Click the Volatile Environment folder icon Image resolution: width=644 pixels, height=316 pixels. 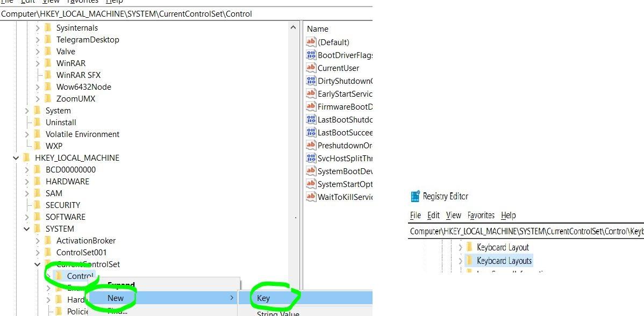coord(38,134)
